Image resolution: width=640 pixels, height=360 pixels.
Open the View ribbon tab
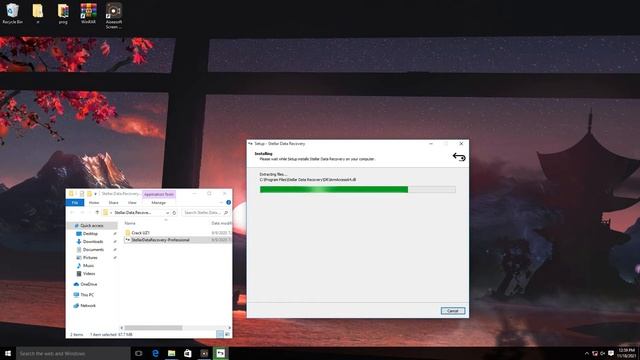(x=132, y=203)
